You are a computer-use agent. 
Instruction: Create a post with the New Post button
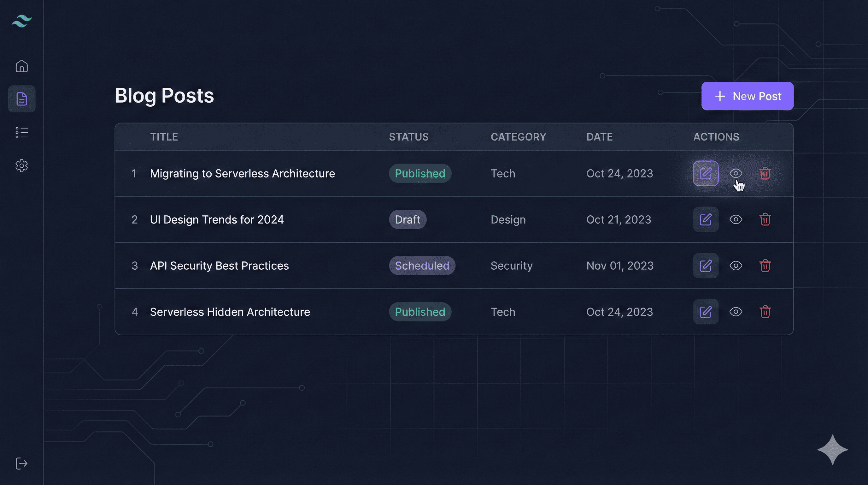pos(748,96)
